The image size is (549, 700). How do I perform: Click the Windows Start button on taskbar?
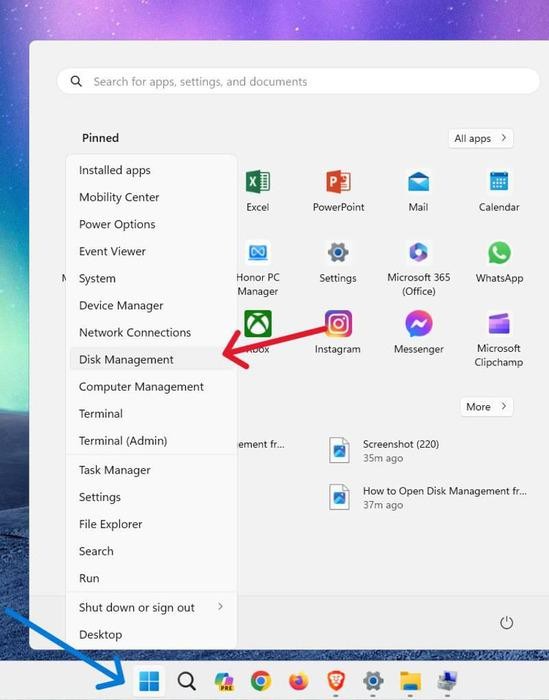point(149,681)
